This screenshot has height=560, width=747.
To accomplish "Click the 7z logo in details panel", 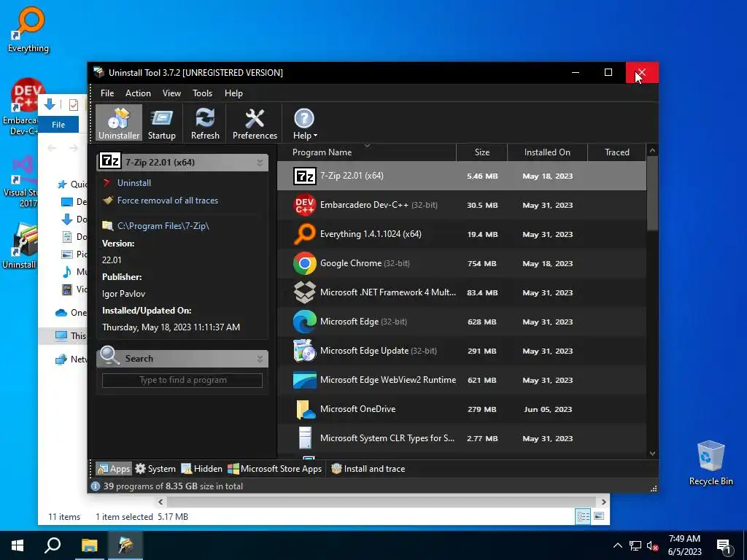I will 110,161.
